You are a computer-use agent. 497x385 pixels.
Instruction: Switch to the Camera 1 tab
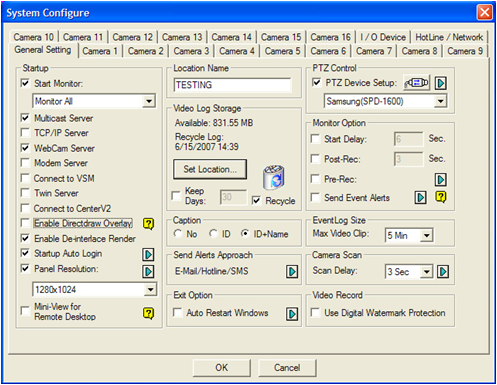(x=100, y=51)
